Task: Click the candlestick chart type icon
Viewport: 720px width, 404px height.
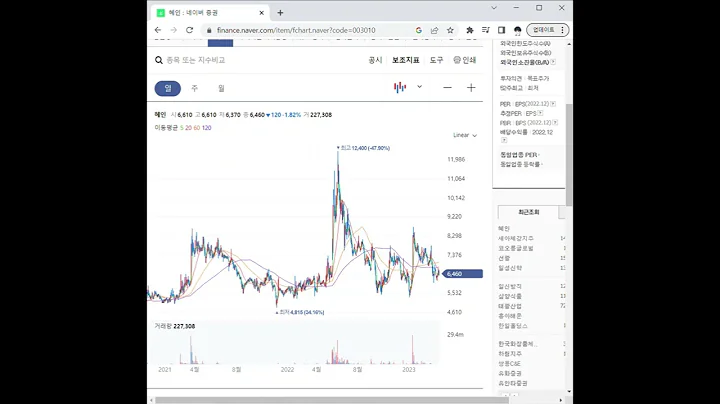Action: 400,87
